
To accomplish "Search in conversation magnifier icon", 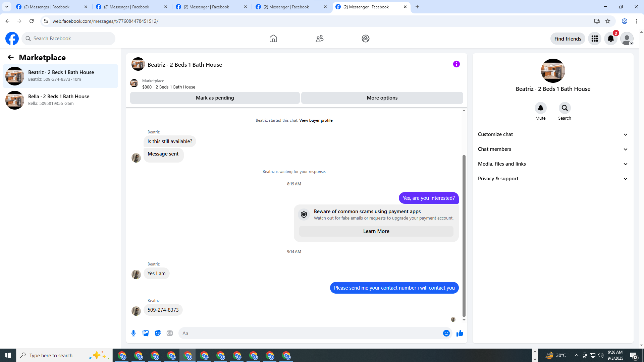I will tap(565, 108).
